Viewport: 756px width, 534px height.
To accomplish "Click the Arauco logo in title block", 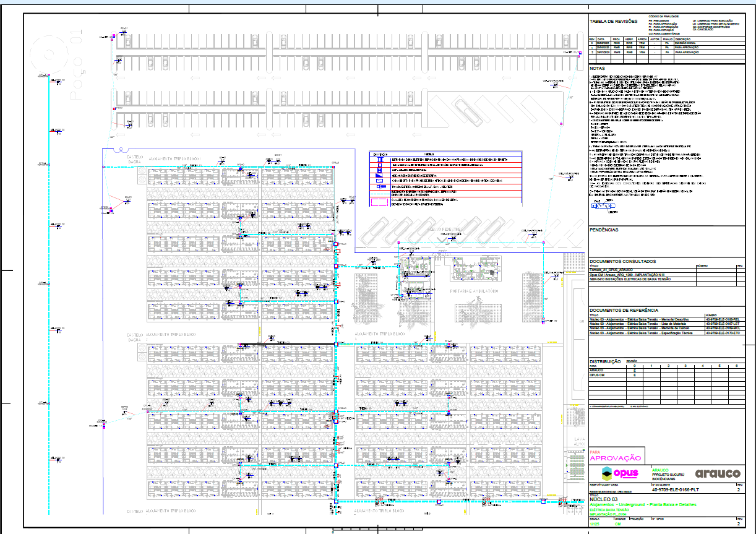I will (x=718, y=473).
